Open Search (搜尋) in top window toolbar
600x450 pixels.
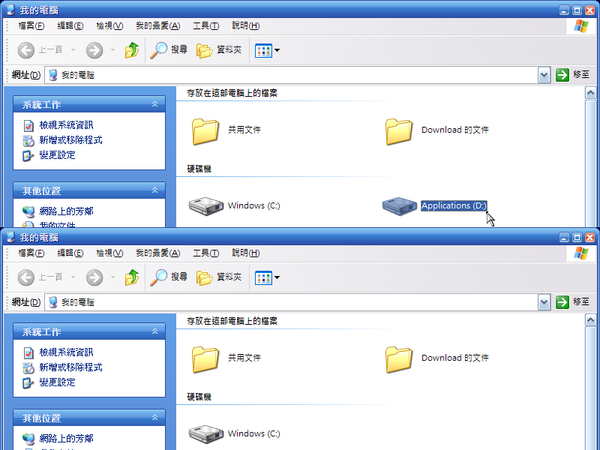[x=169, y=50]
